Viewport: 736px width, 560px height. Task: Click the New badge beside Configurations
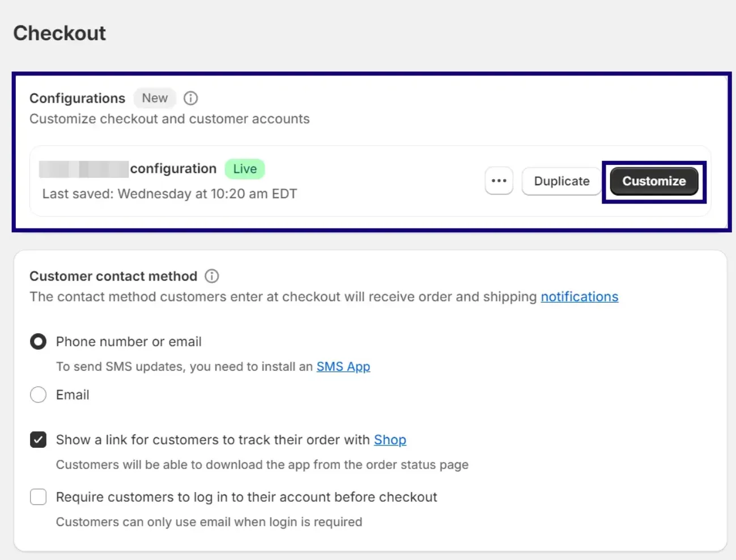[x=155, y=98]
